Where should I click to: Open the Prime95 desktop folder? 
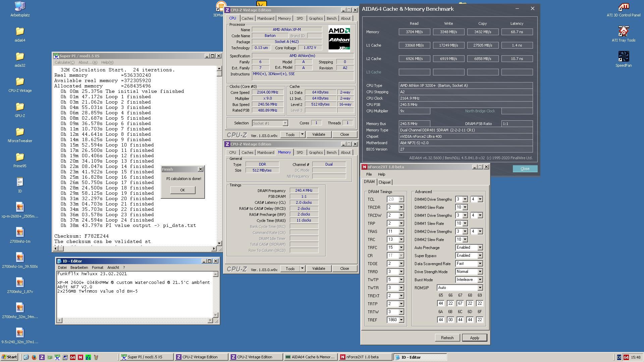20,160
